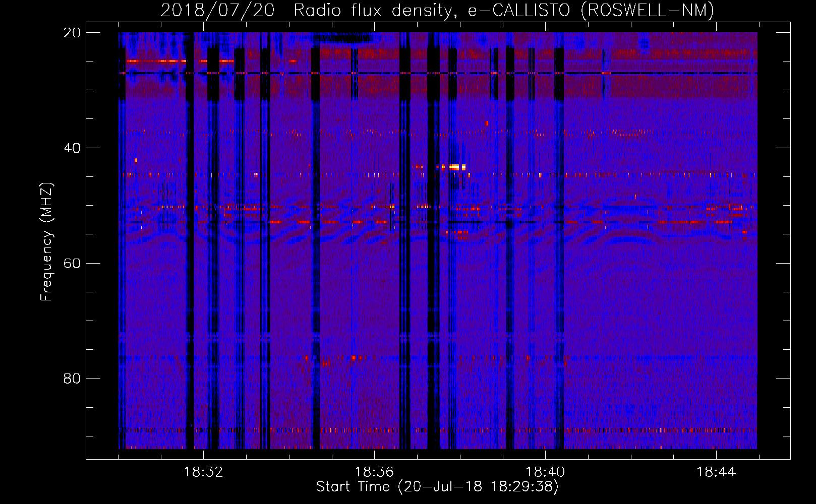Click the 18:32 time tick label
Screen dimensions: 816x504
pyautogui.click(x=203, y=472)
